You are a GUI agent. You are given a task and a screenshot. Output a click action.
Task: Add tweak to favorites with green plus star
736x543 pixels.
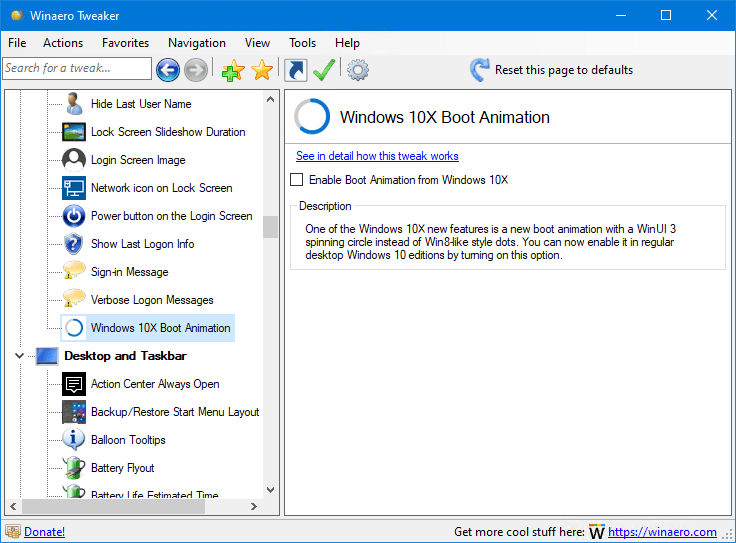(233, 70)
